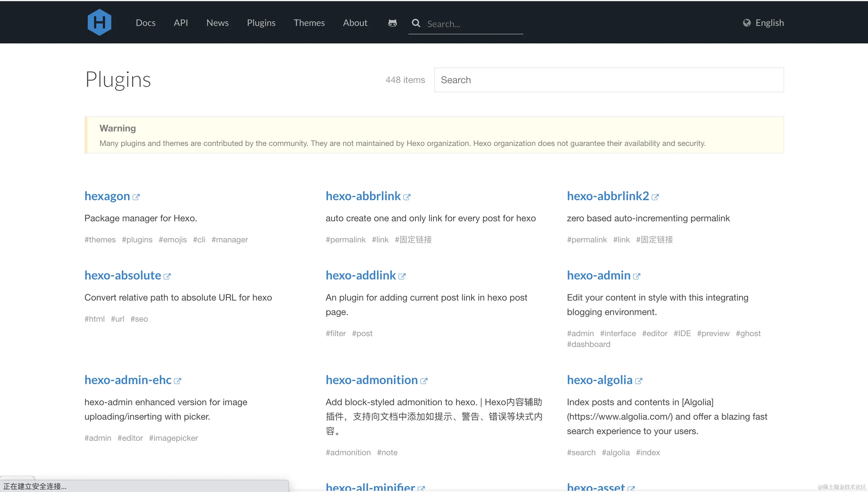
Task: Open the Themes page
Action: click(309, 23)
